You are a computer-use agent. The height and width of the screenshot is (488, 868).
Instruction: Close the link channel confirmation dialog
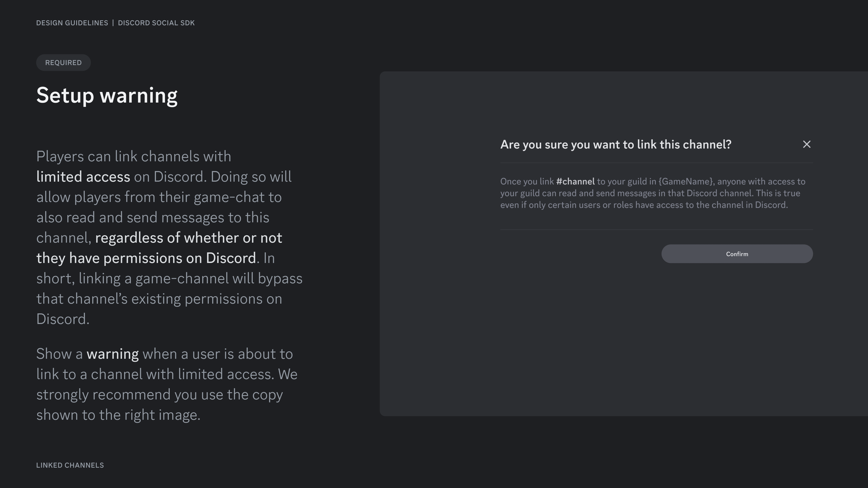pyautogui.click(x=806, y=145)
